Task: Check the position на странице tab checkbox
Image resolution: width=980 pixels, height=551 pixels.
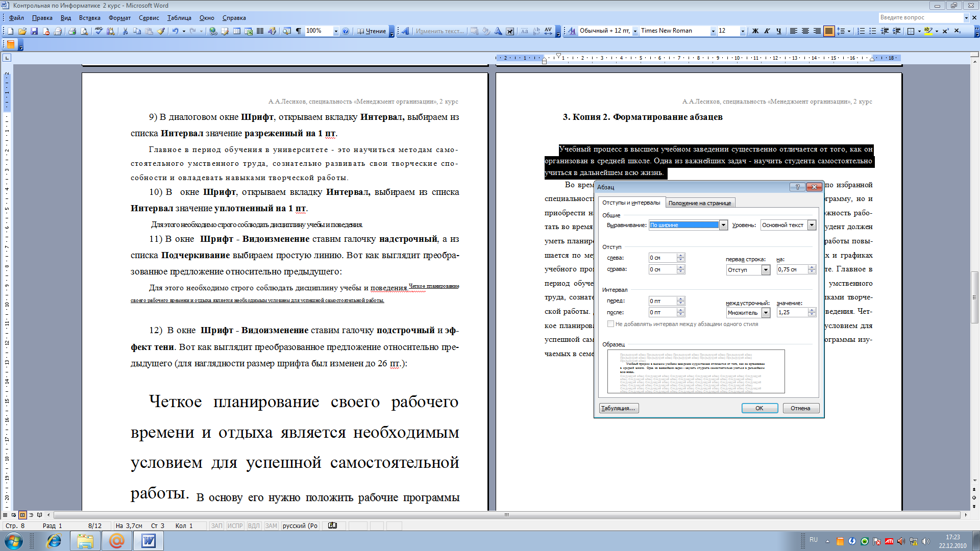Action: (x=699, y=203)
